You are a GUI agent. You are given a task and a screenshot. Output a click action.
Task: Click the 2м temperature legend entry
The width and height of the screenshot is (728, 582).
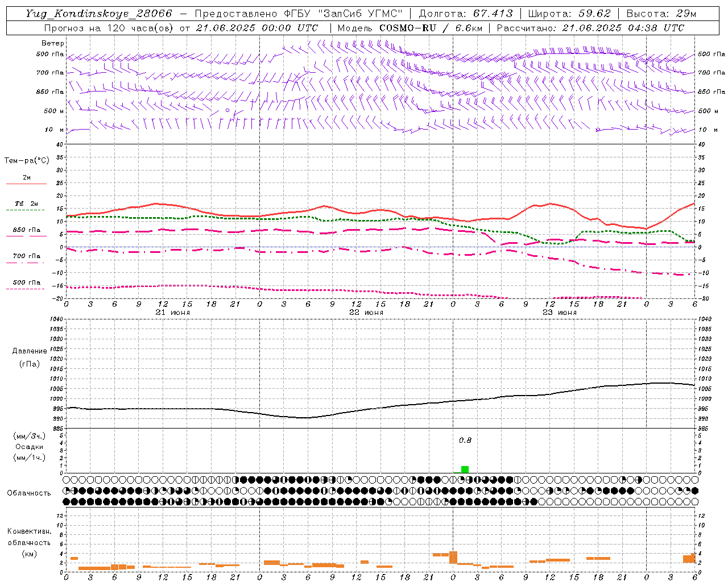coord(27,177)
